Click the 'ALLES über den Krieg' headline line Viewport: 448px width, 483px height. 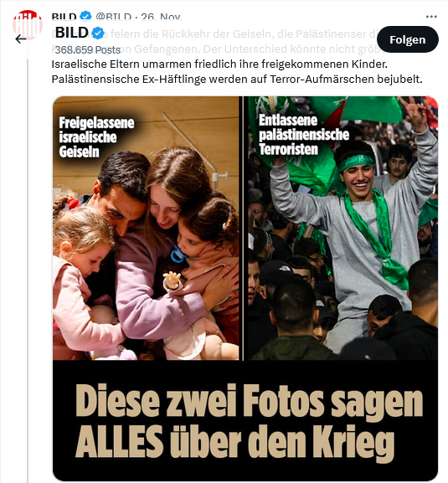tap(234, 443)
